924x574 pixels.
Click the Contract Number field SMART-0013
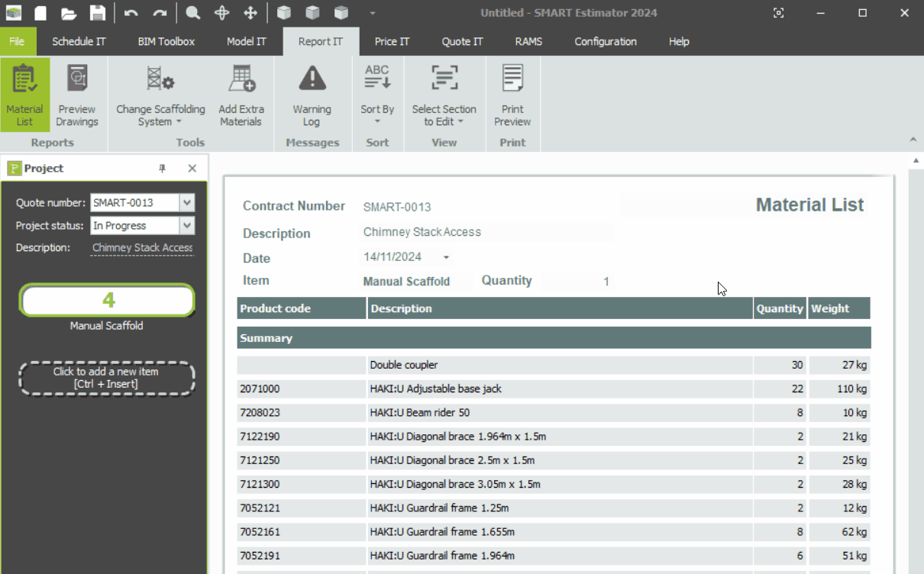[x=397, y=207]
